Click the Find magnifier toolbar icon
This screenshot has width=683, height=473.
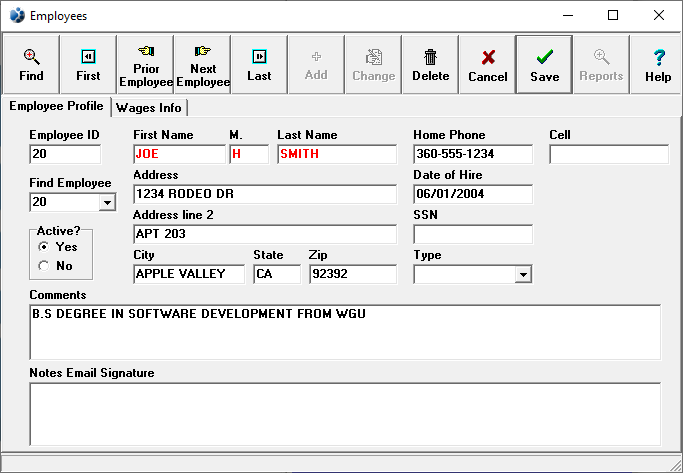coord(31,65)
